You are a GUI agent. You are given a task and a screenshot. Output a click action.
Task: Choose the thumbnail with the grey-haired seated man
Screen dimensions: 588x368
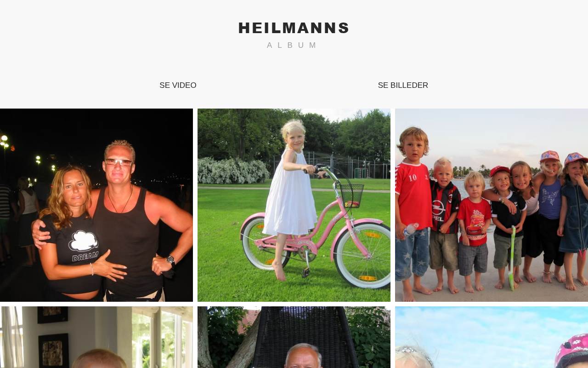pos(294,337)
